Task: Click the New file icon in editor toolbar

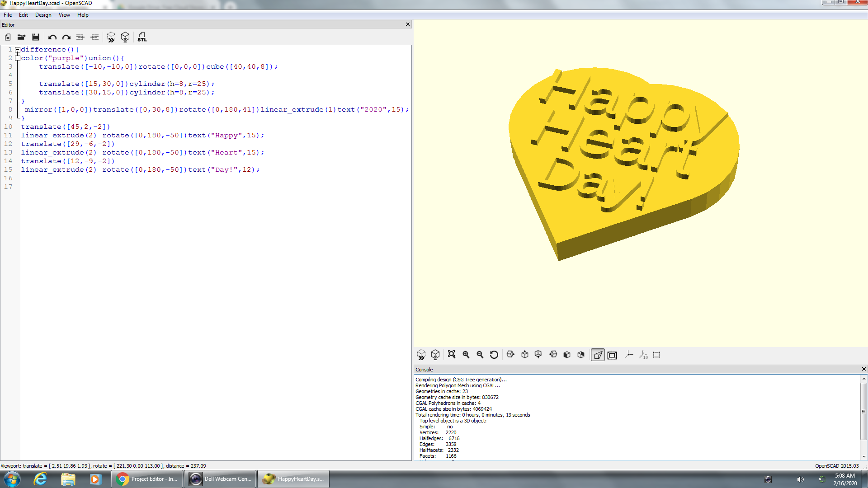Action: (8, 37)
